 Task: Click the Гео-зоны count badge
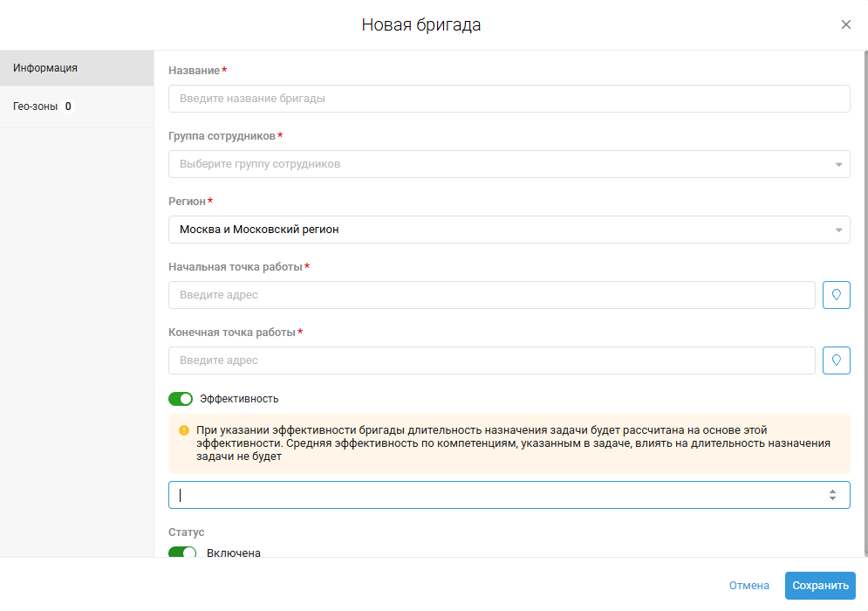(68, 106)
